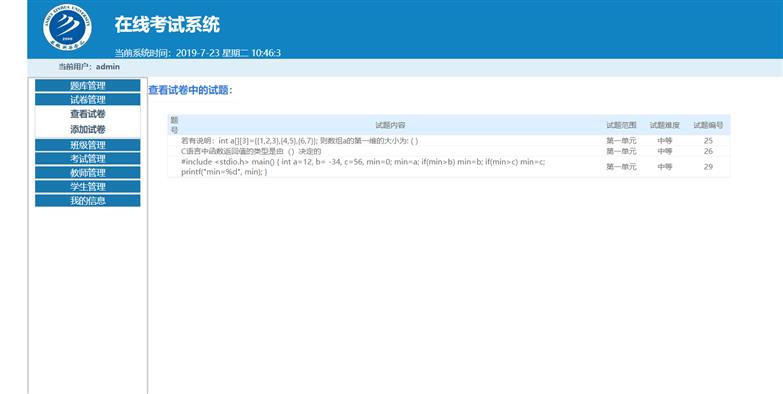Click the university logo emblem
Screen dimensions: 783x394
[x=67, y=27]
